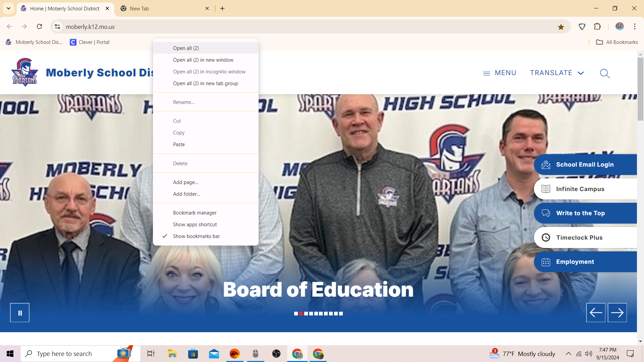This screenshot has width=644, height=362.
Task: Select Open all (2) in new window
Action: coord(203,60)
